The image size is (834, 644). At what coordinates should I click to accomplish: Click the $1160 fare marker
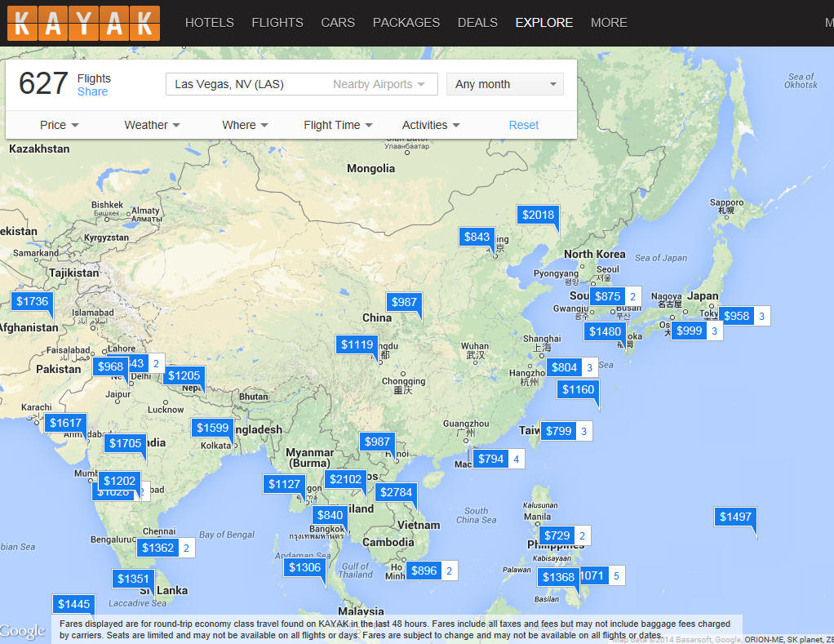coord(578,390)
